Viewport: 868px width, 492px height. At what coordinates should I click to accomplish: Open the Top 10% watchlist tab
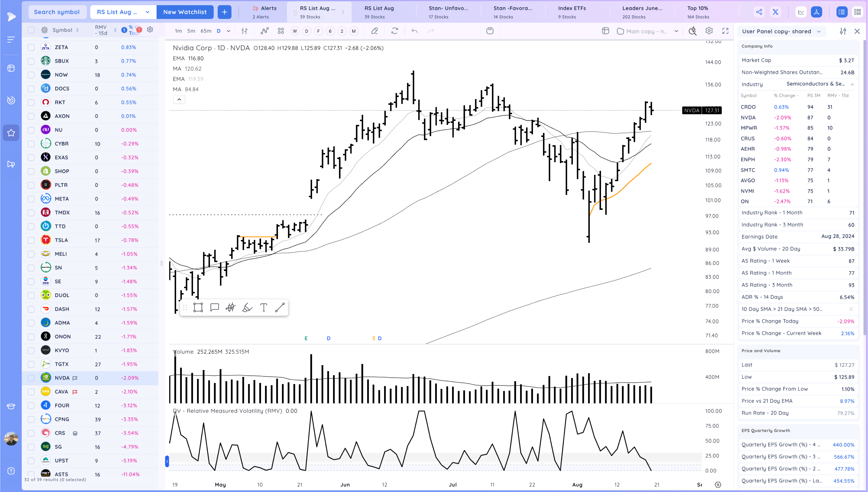697,12
